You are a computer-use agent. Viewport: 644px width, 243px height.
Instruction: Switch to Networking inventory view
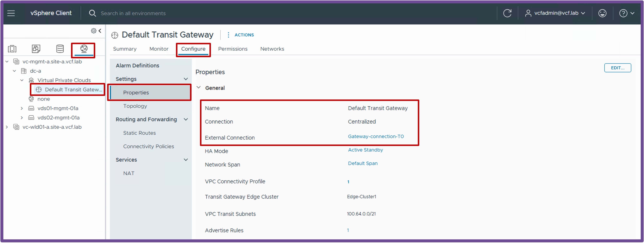point(84,48)
